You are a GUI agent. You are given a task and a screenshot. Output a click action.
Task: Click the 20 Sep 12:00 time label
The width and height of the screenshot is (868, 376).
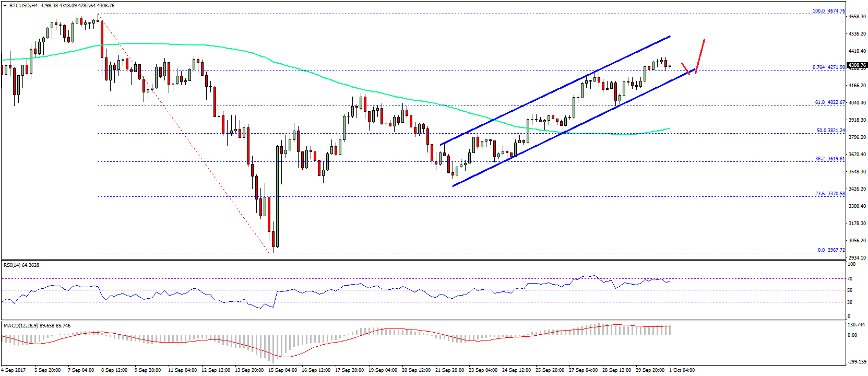pos(417,370)
